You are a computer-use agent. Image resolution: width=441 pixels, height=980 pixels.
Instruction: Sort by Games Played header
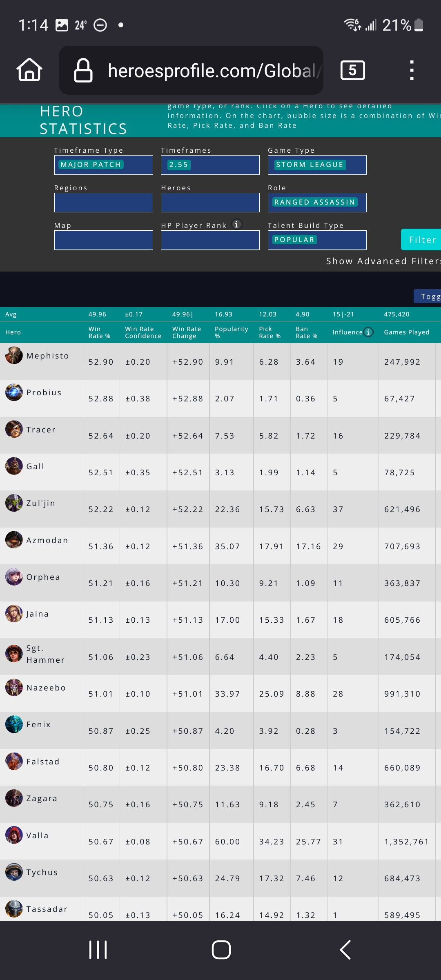point(407,332)
